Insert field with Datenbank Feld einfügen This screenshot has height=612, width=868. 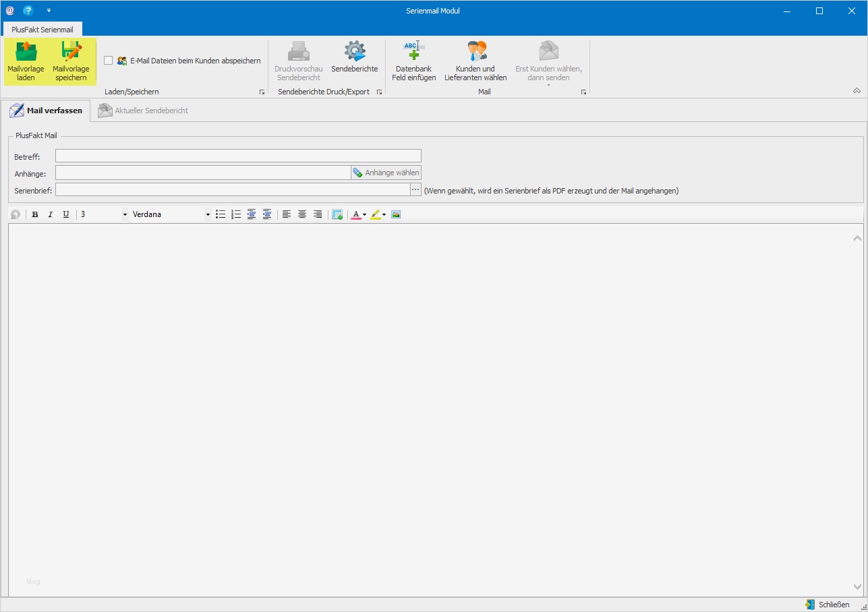click(413, 53)
